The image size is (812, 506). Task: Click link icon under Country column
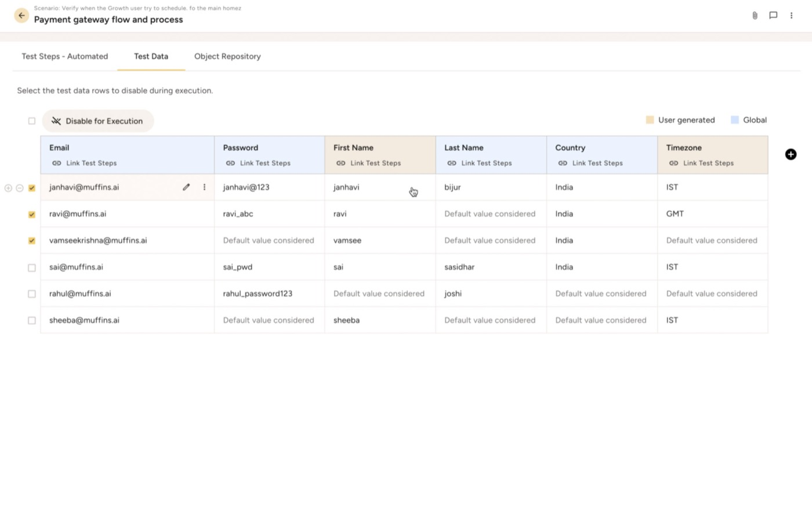click(x=563, y=163)
